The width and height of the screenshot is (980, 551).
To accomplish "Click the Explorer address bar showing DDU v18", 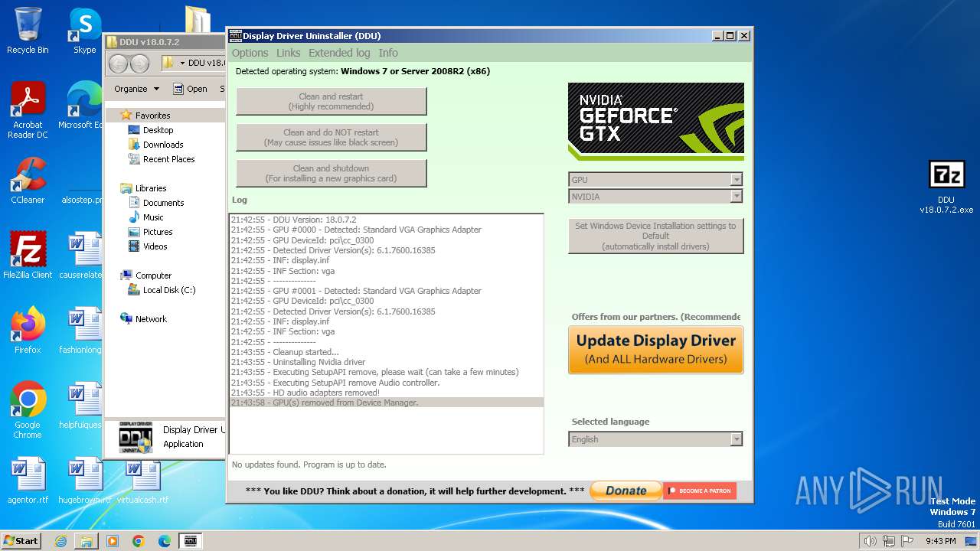I will pyautogui.click(x=192, y=63).
